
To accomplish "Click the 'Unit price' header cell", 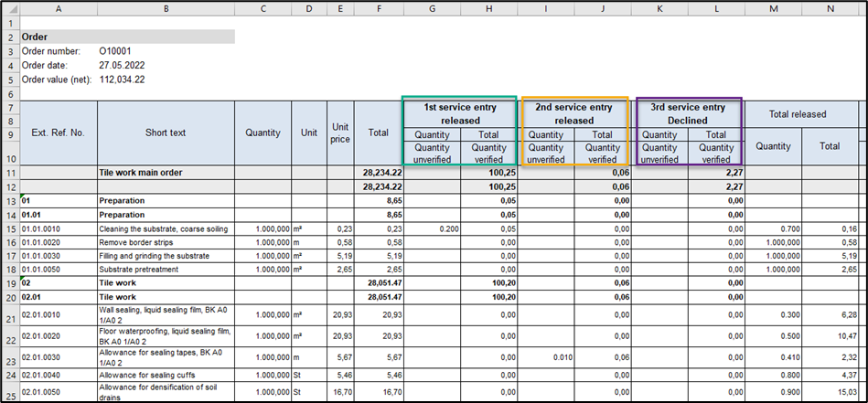I will tap(340, 133).
